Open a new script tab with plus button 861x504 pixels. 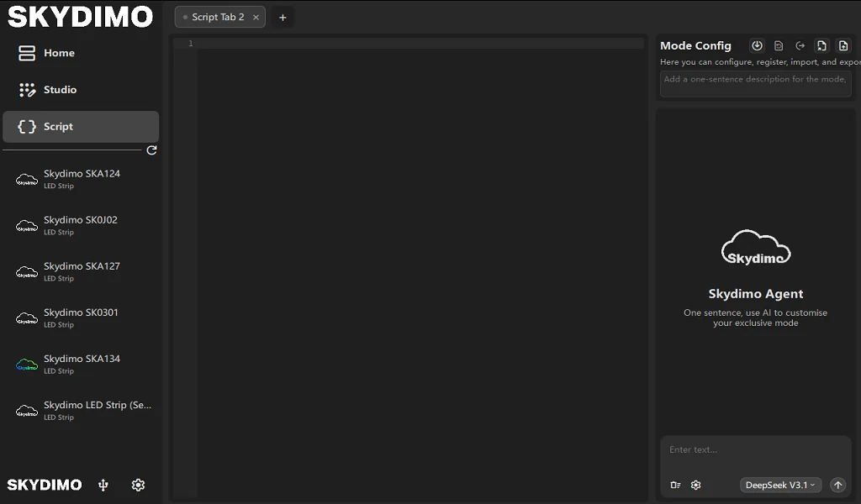point(283,17)
